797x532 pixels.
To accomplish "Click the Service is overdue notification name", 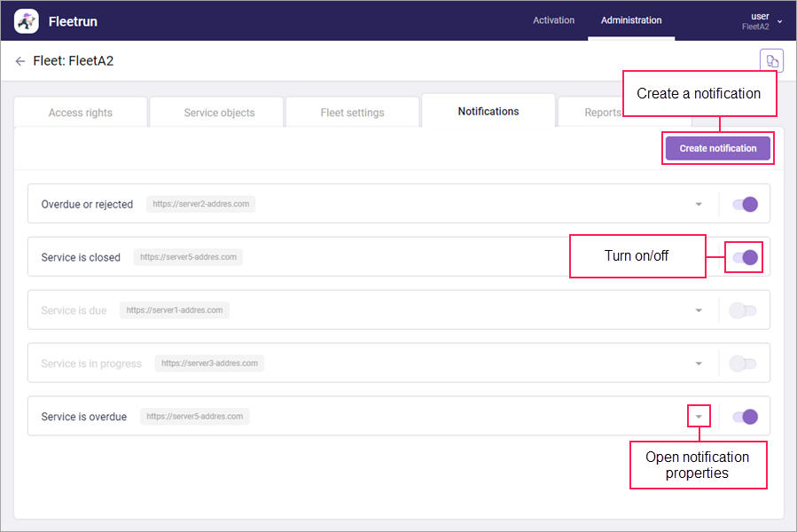I will coord(84,417).
